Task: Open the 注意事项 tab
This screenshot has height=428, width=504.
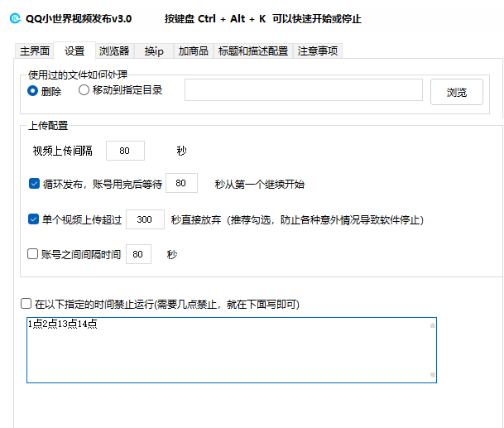Action: pos(318,51)
